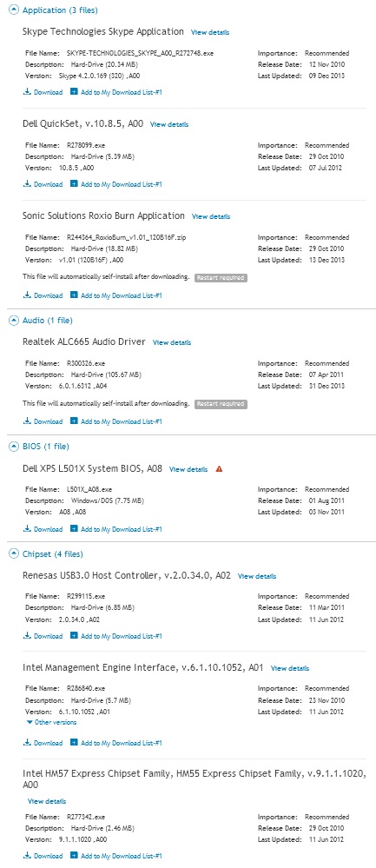Screen dimensions: 376x868
Task: Collapse the BIOS (1 file) section
Action: point(13,447)
